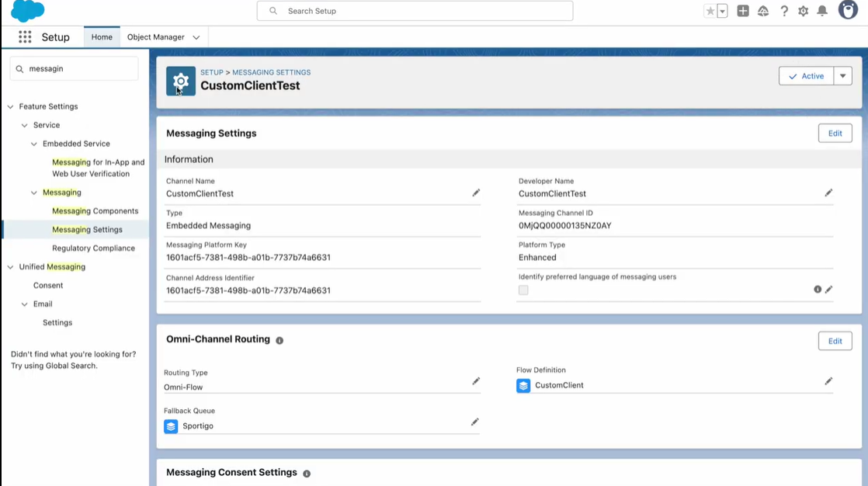Switch to the Home tab
Screen dimensions: 868x486
click(102, 37)
